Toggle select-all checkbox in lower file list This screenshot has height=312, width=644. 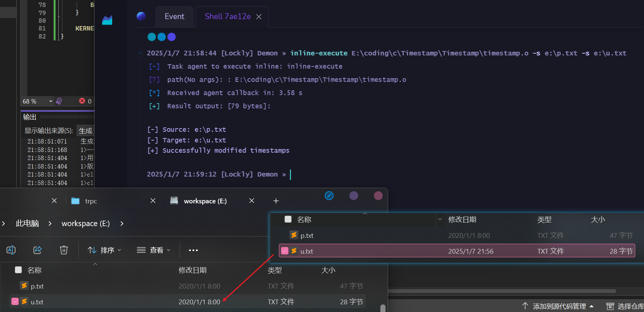click(x=18, y=270)
